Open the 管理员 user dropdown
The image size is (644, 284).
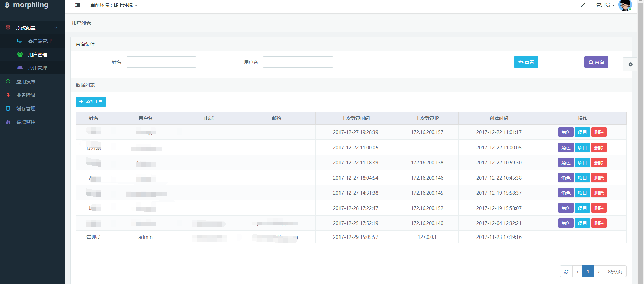[x=606, y=5]
